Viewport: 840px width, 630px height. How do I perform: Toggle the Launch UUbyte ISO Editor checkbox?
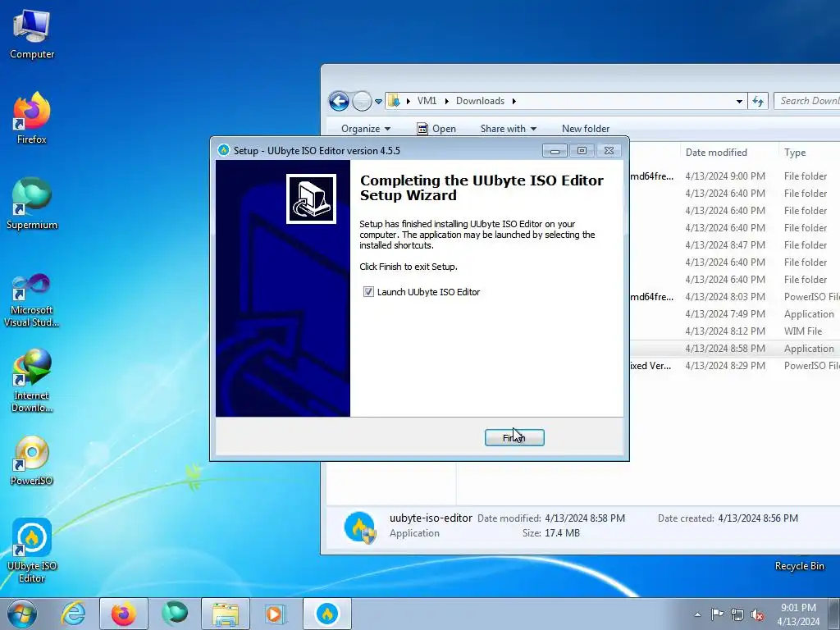[x=368, y=292]
